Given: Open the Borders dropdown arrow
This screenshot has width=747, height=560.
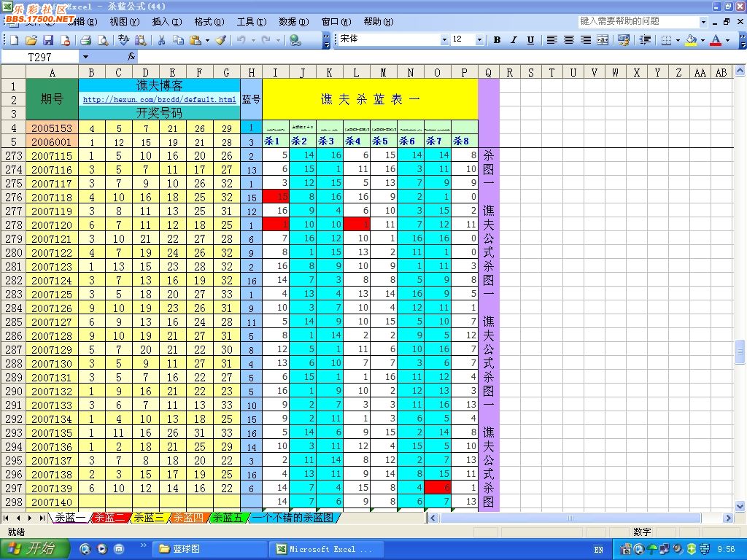Looking at the screenshot, I should click(678, 40).
